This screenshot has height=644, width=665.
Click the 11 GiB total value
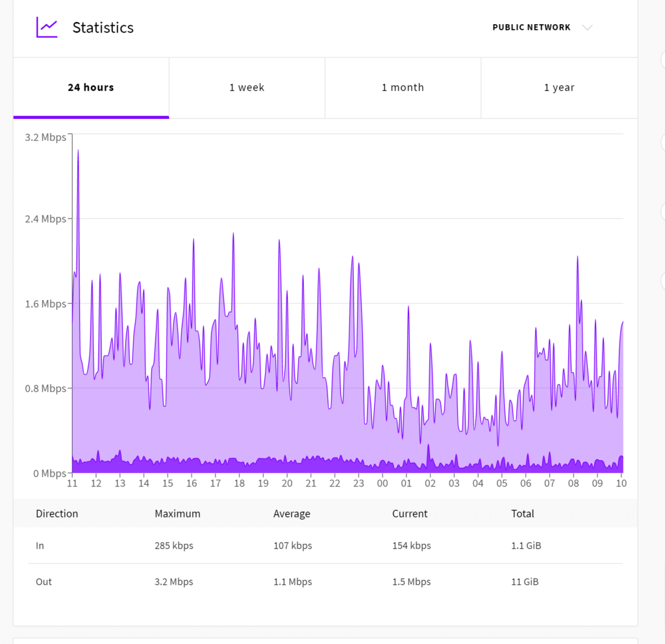pyautogui.click(x=525, y=582)
